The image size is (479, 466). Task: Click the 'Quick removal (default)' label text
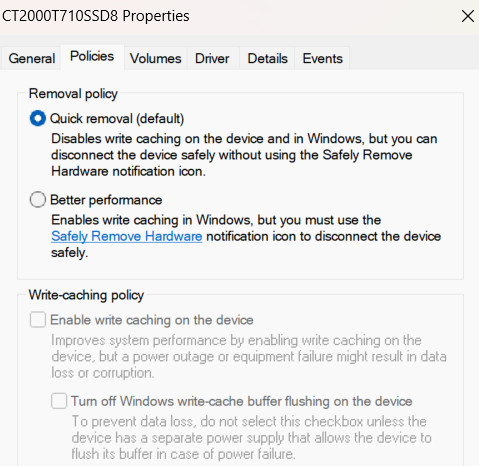[117, 119]
